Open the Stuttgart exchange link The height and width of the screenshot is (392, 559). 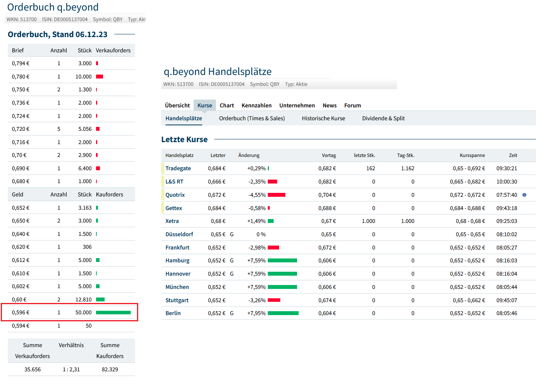pyautogui.click(x=177, y=300)
